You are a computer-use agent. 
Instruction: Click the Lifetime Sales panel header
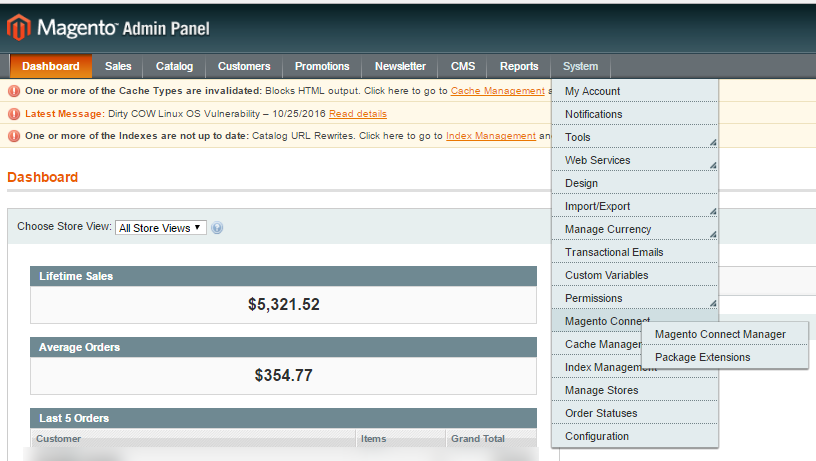(283, 276)
